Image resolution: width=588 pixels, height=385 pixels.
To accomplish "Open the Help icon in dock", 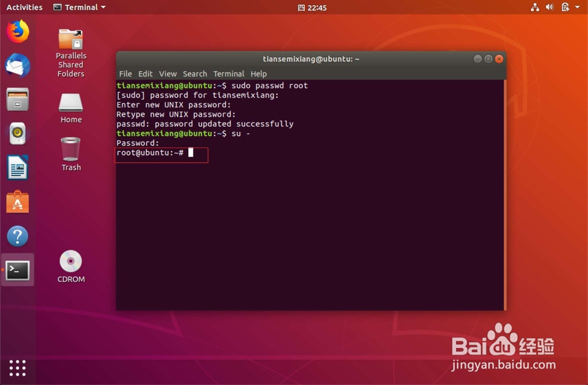I will [x=18, y=236].
